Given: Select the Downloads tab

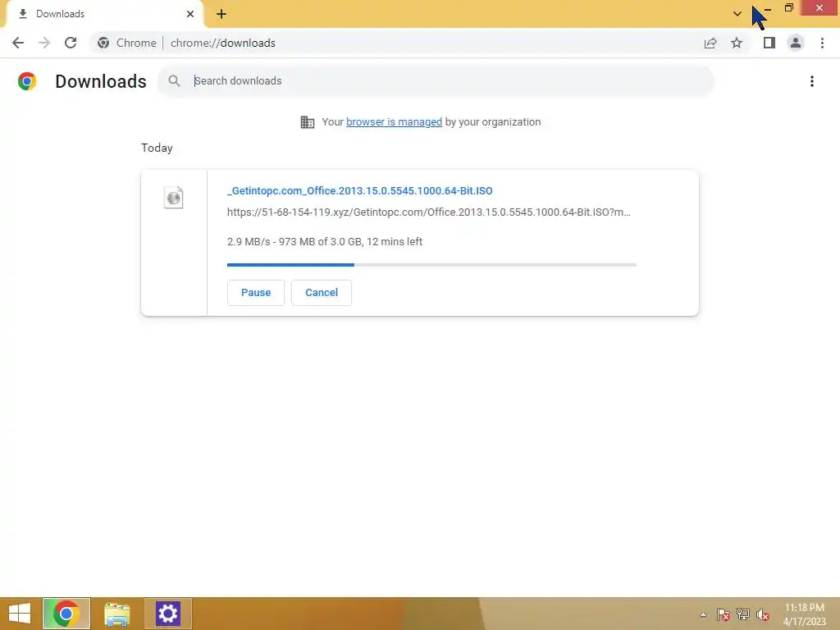Looking at the screenshot, I should [x=104, y=14].
